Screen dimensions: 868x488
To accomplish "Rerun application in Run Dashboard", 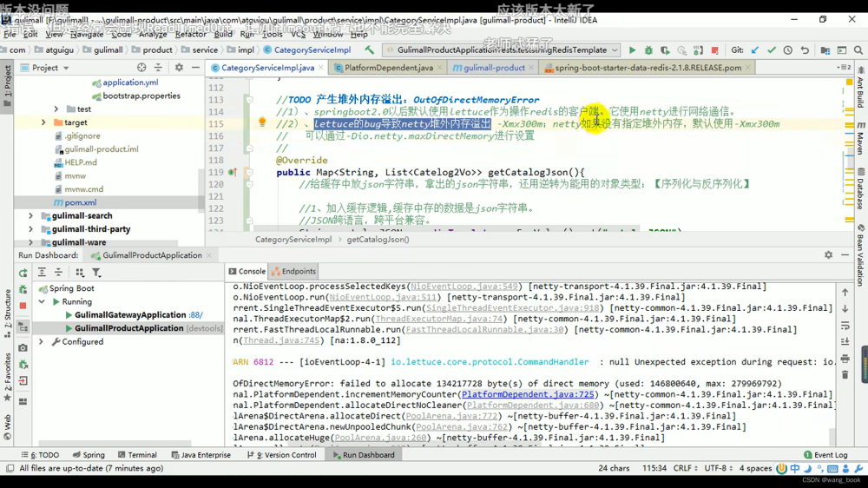I will pyautogui.click(x=23, y=273).
